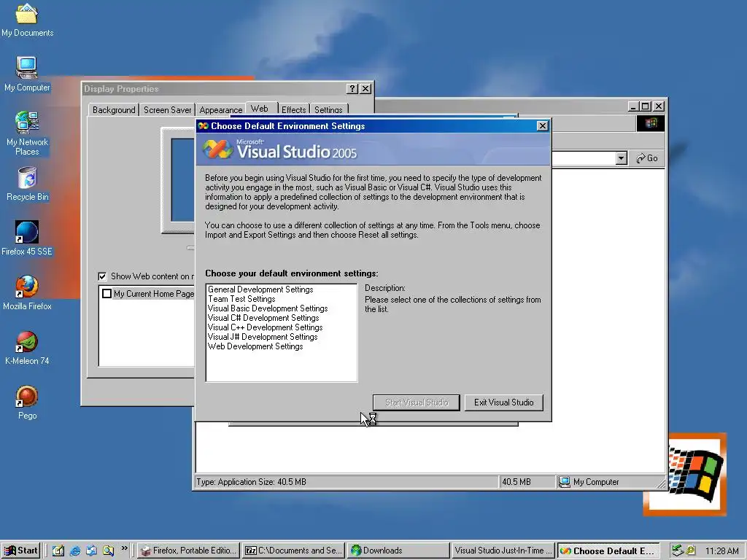747x560 pixels.
Task: Click the Visual Studio icon in dialog title bar
Action: click(204, 125)
